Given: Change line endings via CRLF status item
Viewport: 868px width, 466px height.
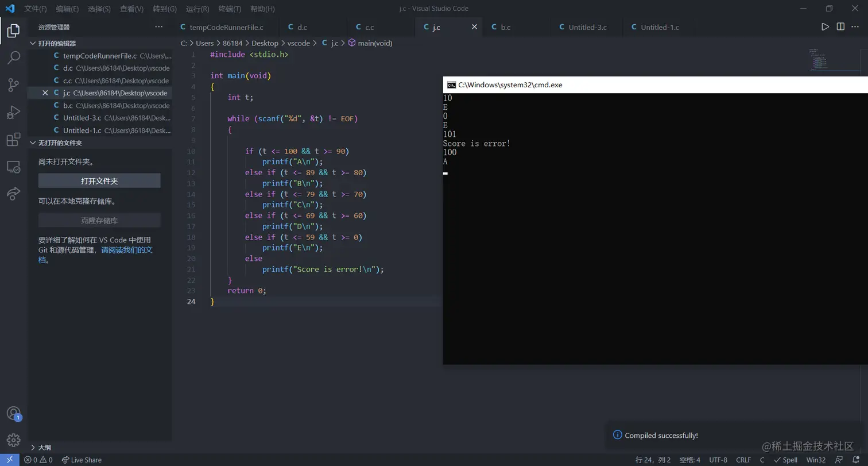Looking at the screenshot, I should click(743, 460).
